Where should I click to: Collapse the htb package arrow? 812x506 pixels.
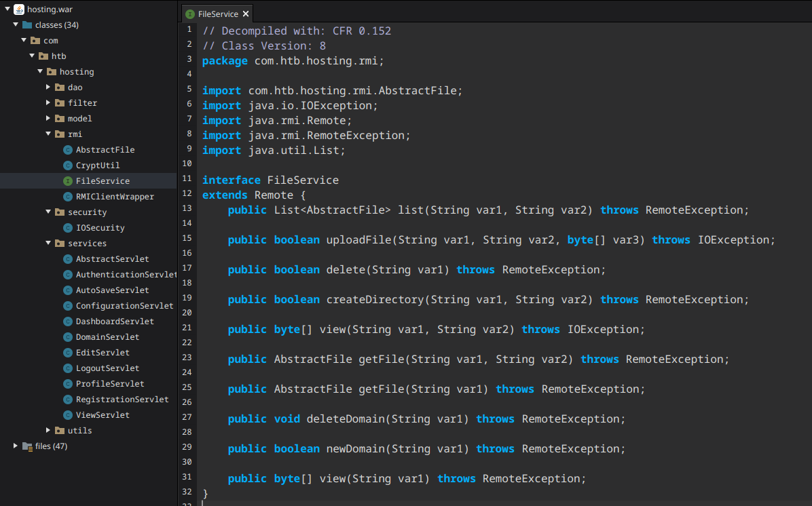[x=32, y=56]
